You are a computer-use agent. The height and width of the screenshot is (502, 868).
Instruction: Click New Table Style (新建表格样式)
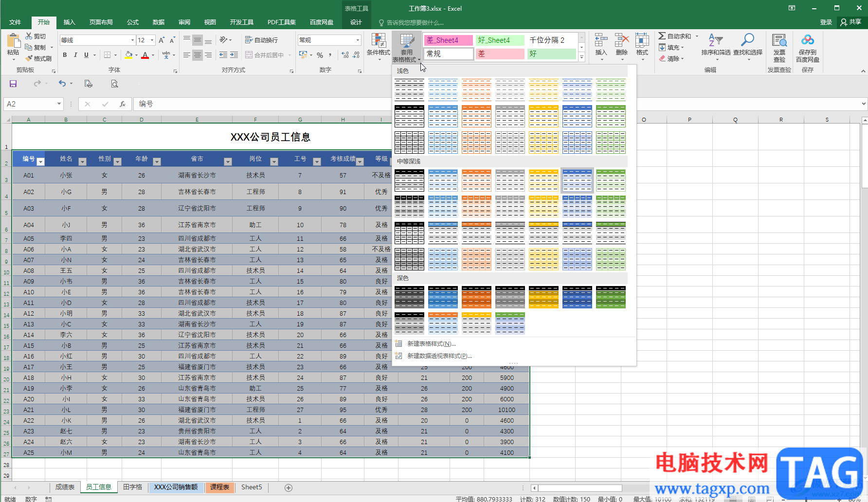(x=431, y=344)
